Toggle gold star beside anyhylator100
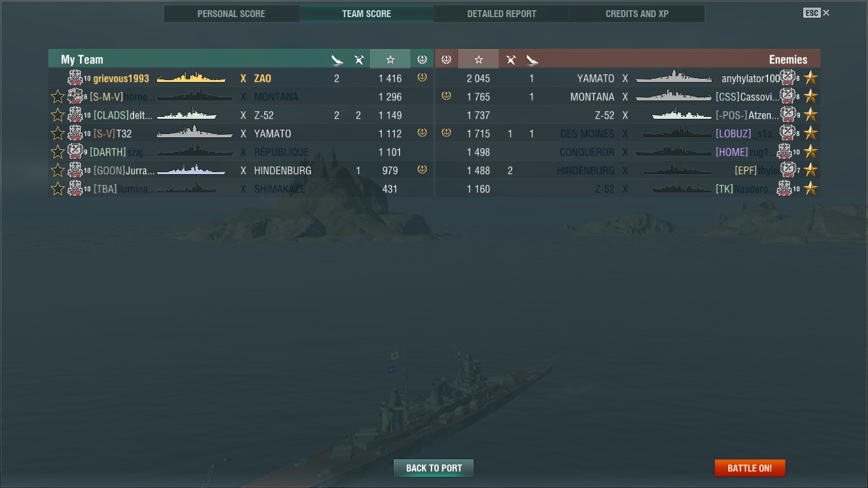Image resolution: width=868 pixels, height=488 pixels. [811, 78]
